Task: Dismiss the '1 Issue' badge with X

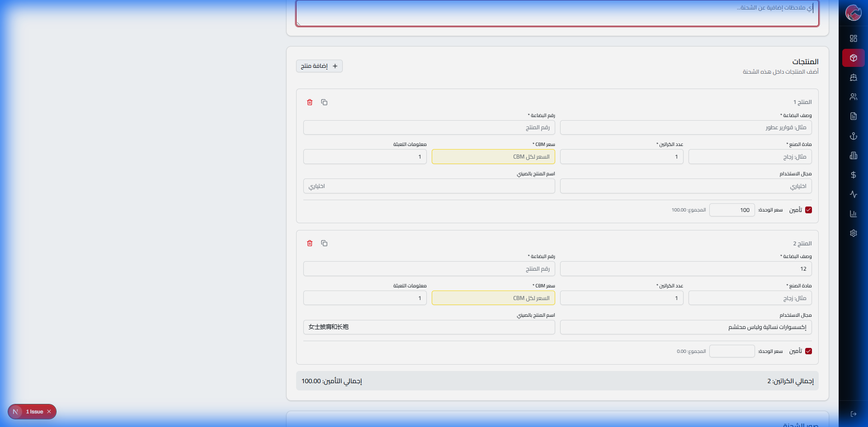Action: [x=49, y=412]
